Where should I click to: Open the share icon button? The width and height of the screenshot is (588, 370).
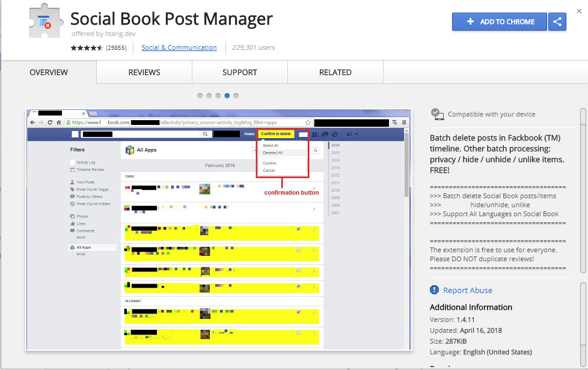pyautogui.click(x=557, y=22)
